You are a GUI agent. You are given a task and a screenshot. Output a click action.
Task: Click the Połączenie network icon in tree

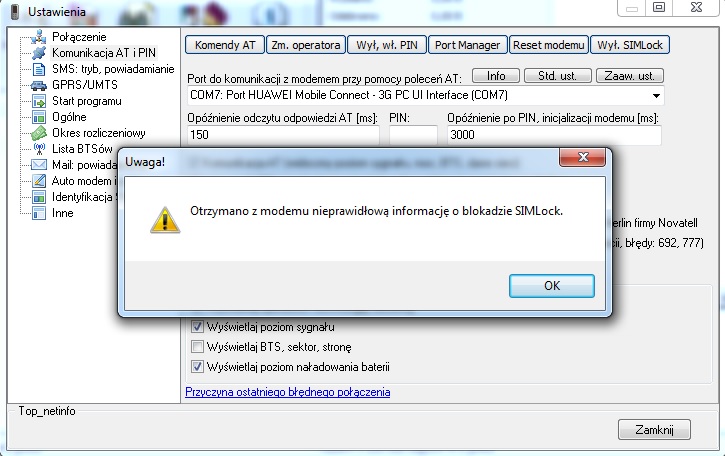tap(39, 37)
